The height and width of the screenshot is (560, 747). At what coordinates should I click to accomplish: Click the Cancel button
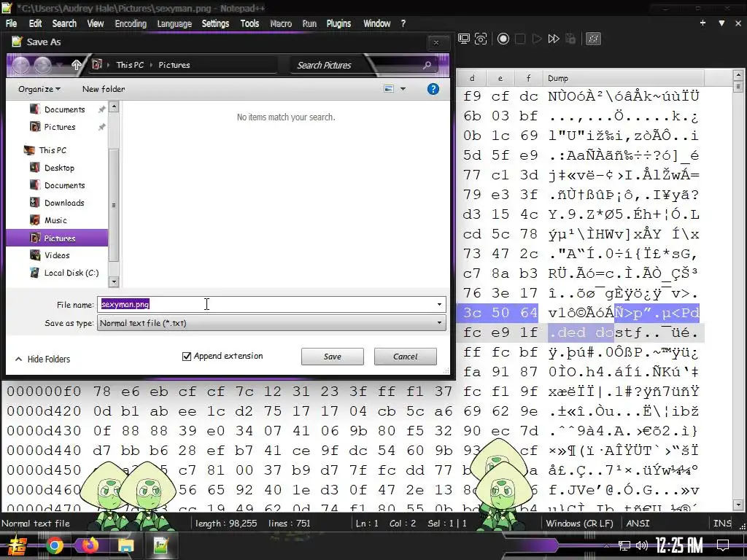(406, 357)
